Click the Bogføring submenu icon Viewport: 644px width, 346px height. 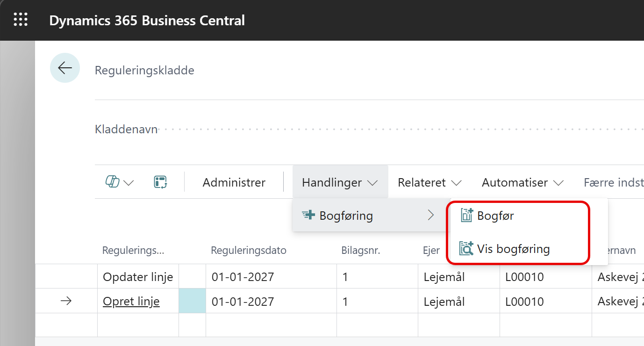[x=308, y=216]
